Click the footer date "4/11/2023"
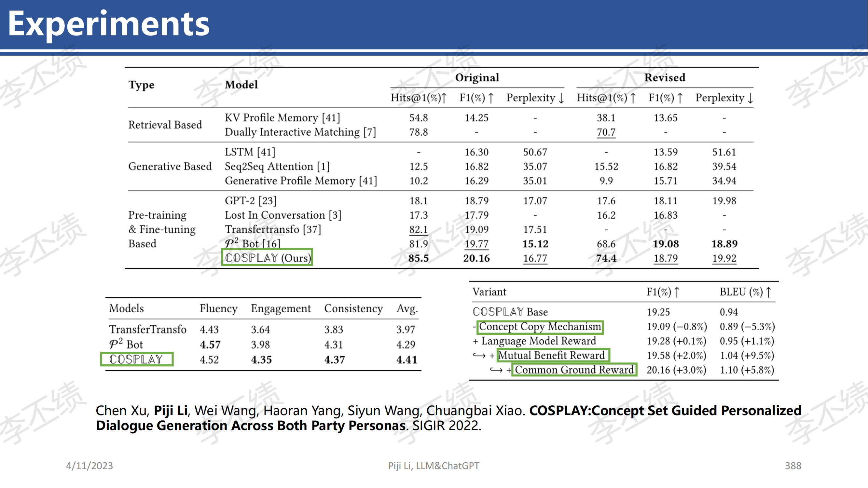Viewport: 868px width, 488px height. coord(90,466)
